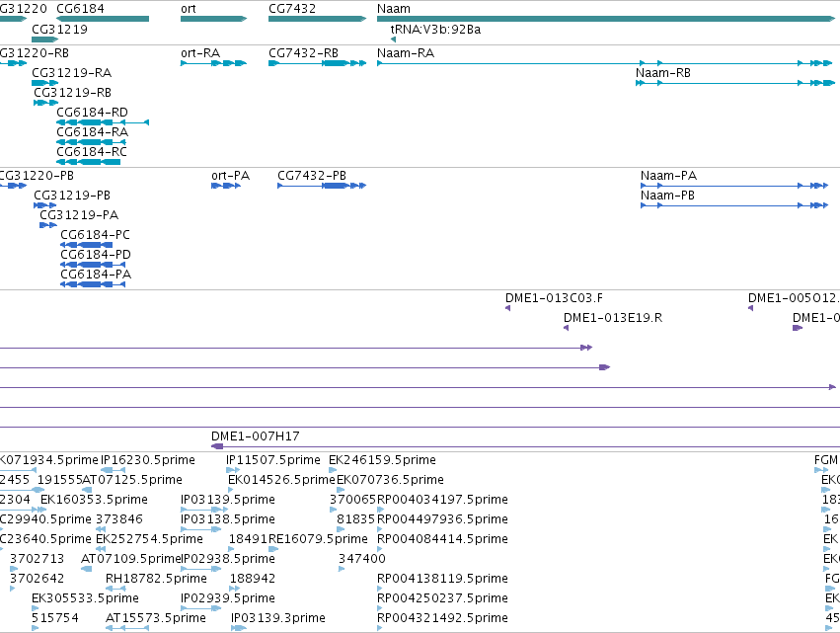Select the AT07109.5prime EST marker
This screenshot has height=633, width=840.
click(x=86, y=569)
